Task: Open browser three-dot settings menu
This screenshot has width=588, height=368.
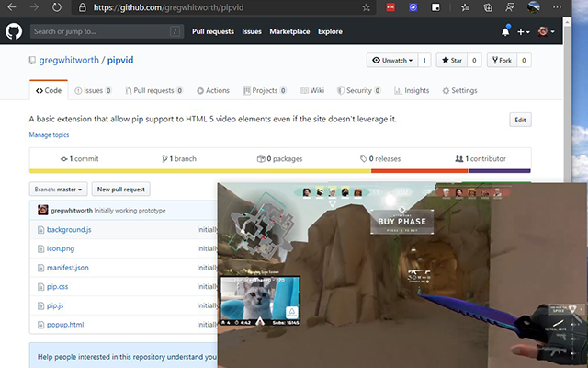Action: pyautogui.click(x=558, y=7)
